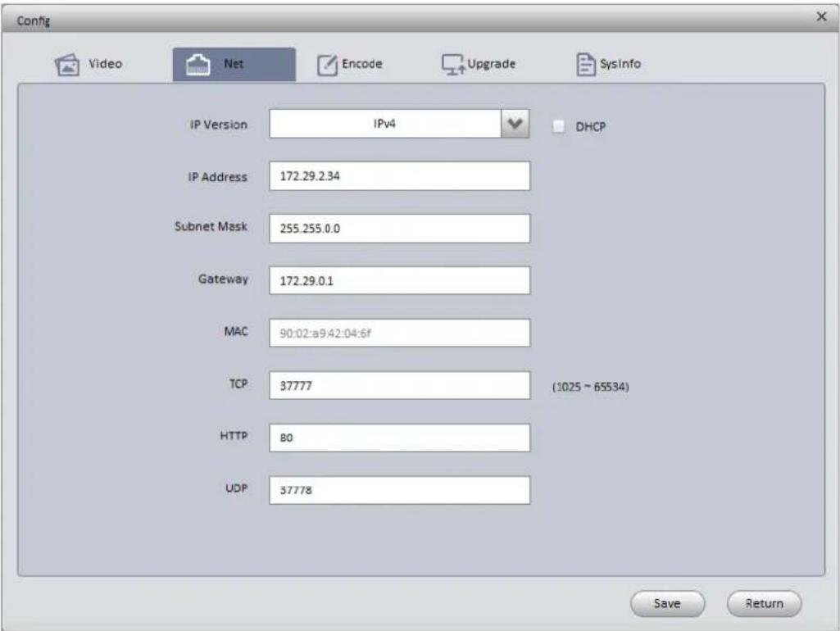This screenshot has width=840, height=631.
Task: Expand the IP Version dropdown arrow
Action: click(x=515, y=124)
